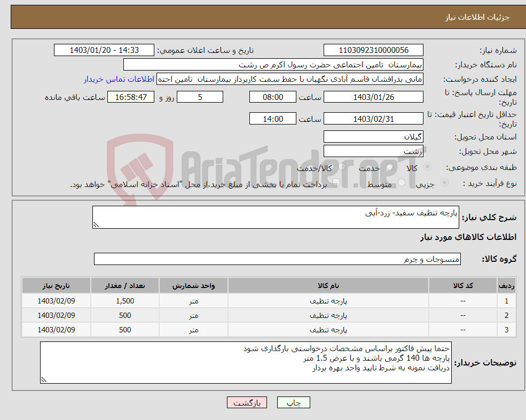Click the بازگشت (back) button
Image resolution: width=526 pixels, height=420 pixels.
247,402
